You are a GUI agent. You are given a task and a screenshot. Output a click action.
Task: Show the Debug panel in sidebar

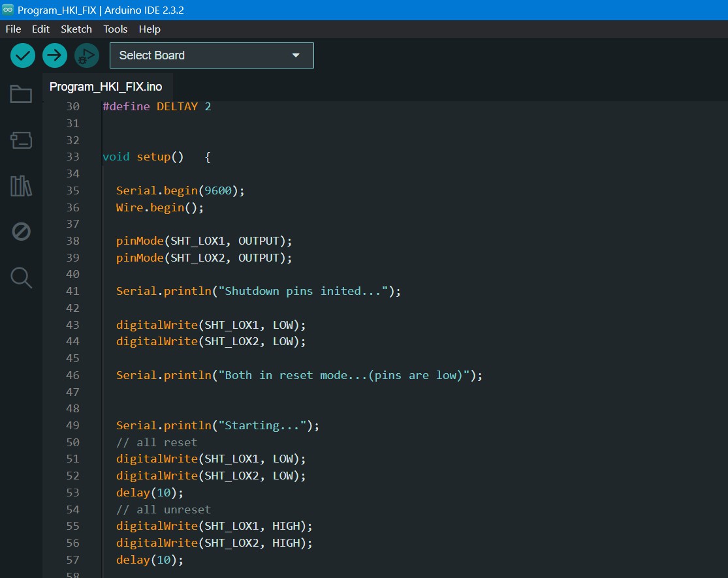click(21, 232)
